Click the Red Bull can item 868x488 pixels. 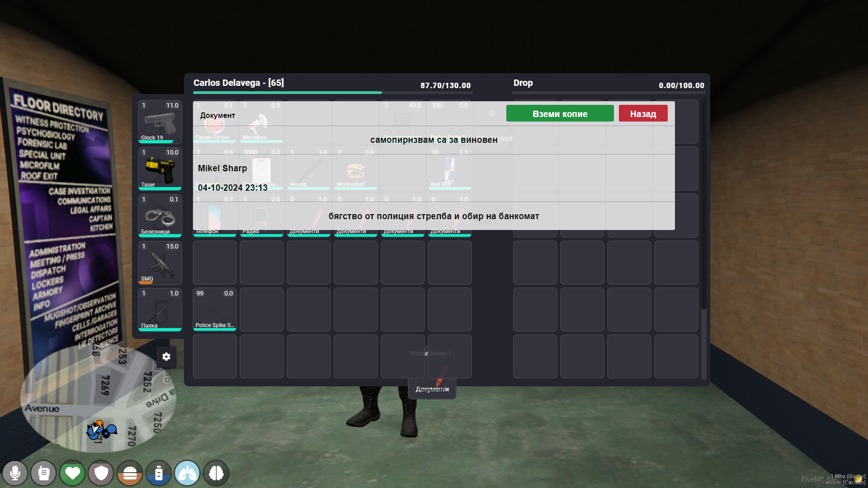pos(450,169)
